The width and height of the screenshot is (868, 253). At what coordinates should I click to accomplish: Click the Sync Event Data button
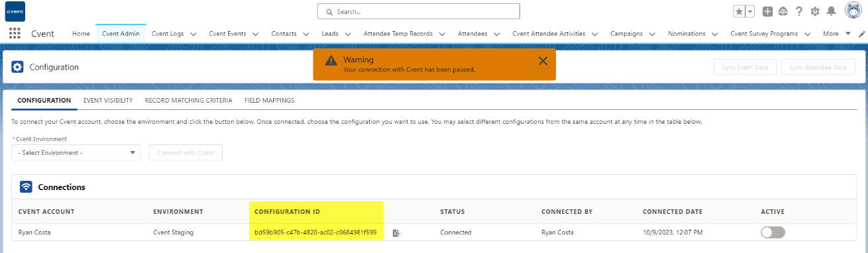pos(745,67)
